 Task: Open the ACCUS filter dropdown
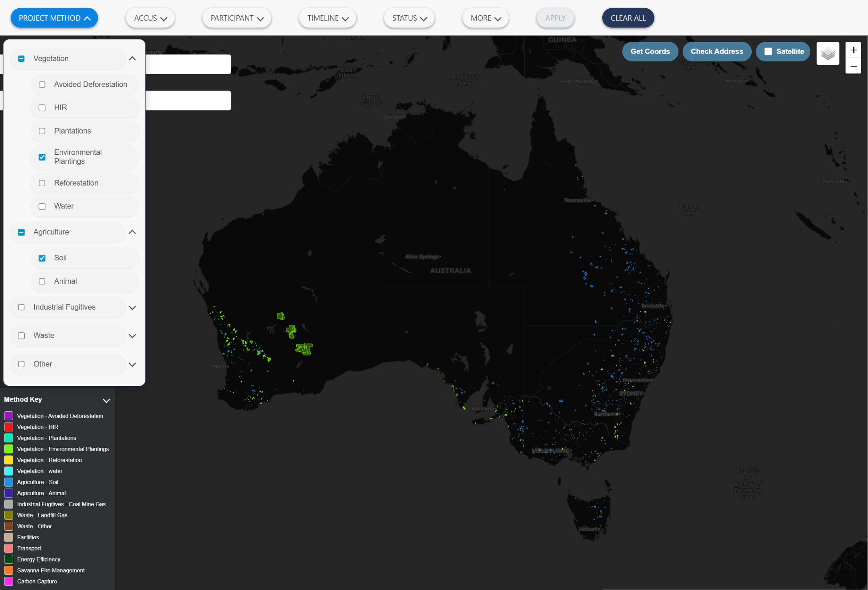tap(150, 18)
